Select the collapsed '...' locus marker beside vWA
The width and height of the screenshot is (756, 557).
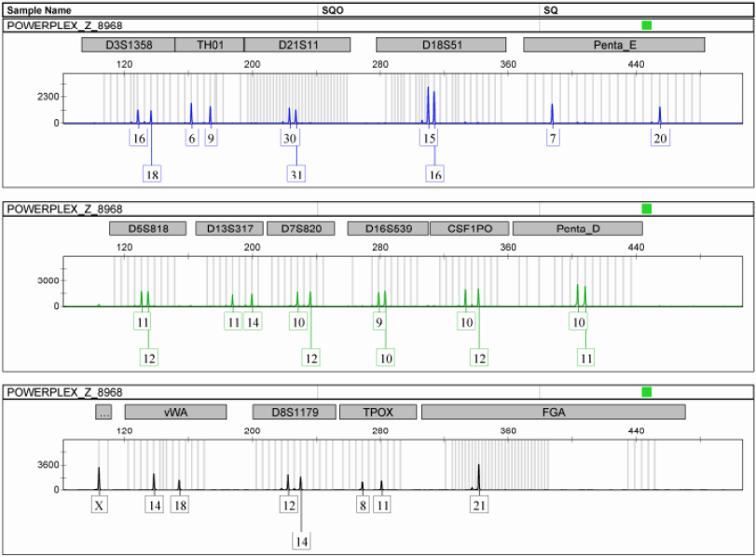pyautogui.click(x=104, y=412)
